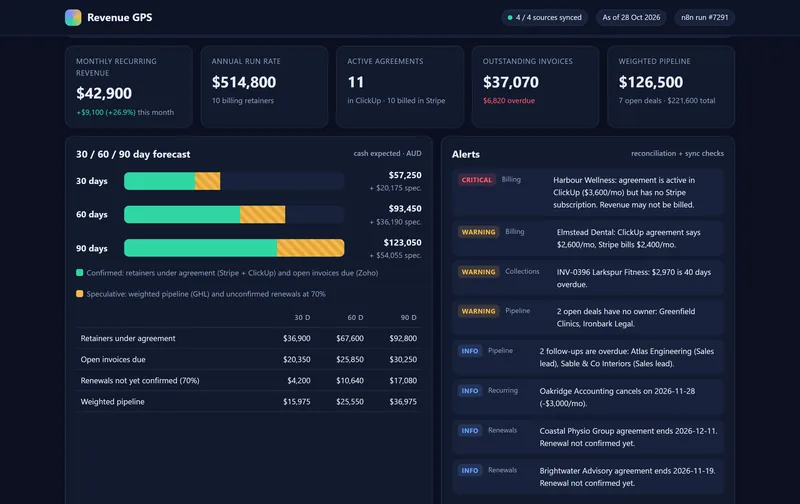Click the Alerts panel heading
800x504 pixels.
466,154
